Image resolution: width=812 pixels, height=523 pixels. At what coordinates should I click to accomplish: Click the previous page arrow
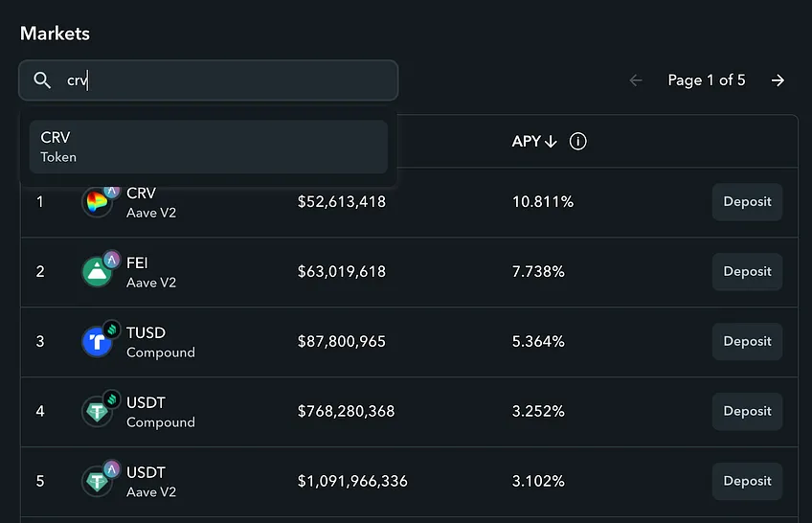[x=636, y=80]
